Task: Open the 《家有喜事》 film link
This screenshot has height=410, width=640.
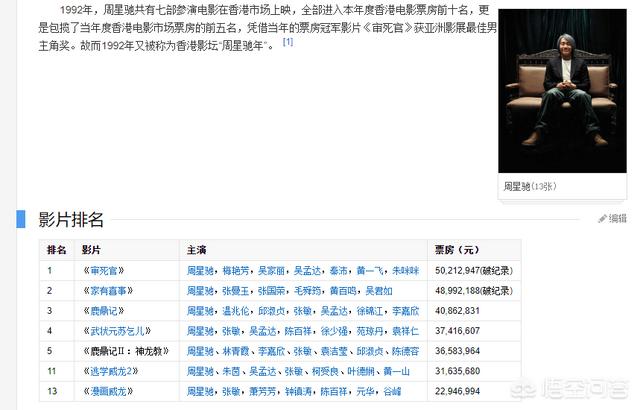Action: [x=108, y=291]
